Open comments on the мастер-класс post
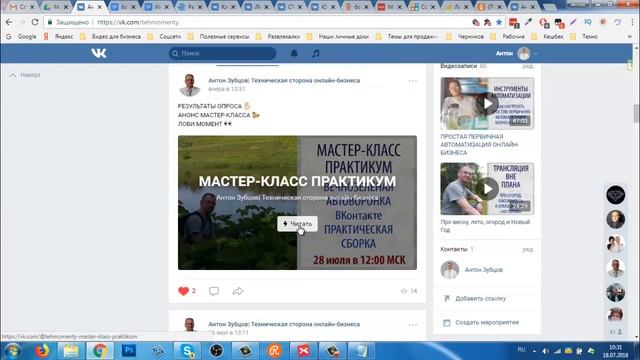Screen dimensions: 640x360 [214, 291]
